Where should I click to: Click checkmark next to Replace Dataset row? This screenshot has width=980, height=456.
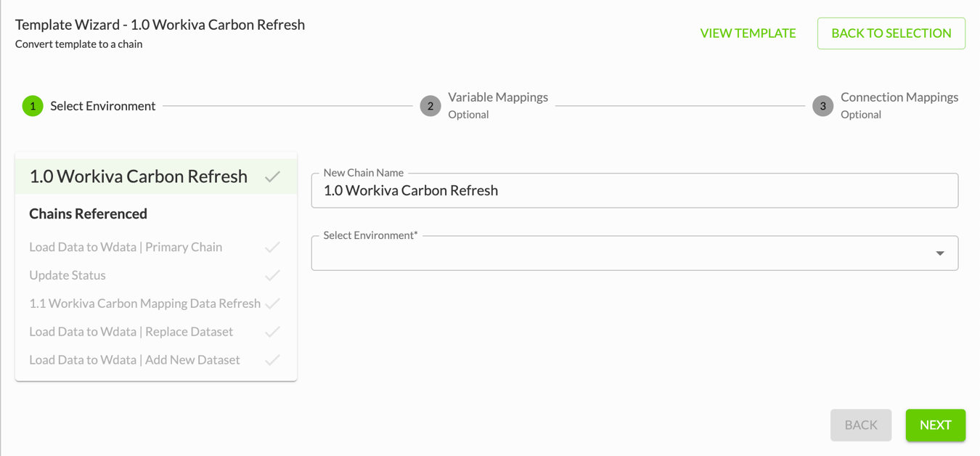[x=273, y=333]
